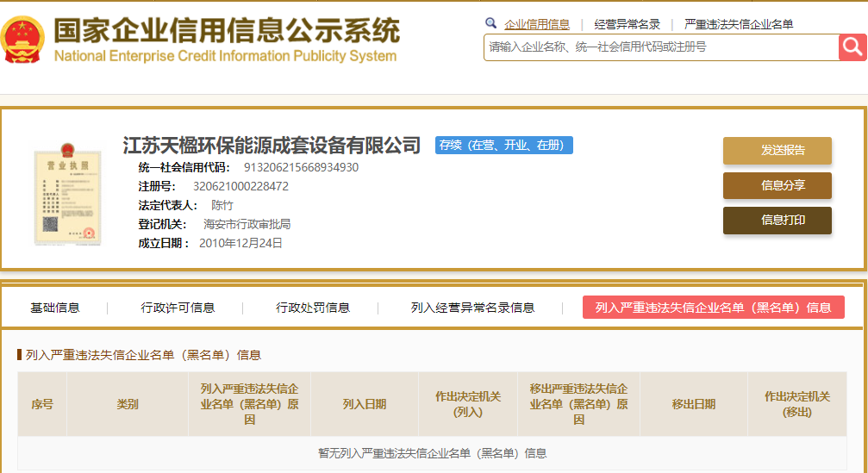Screen dimensions: 868x473
Task: Click establishment date 2010年12月24日
Action: coord(240,243)
